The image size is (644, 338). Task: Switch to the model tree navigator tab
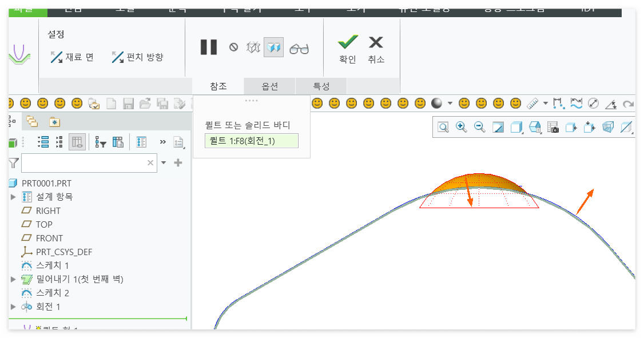pos(13,122)
